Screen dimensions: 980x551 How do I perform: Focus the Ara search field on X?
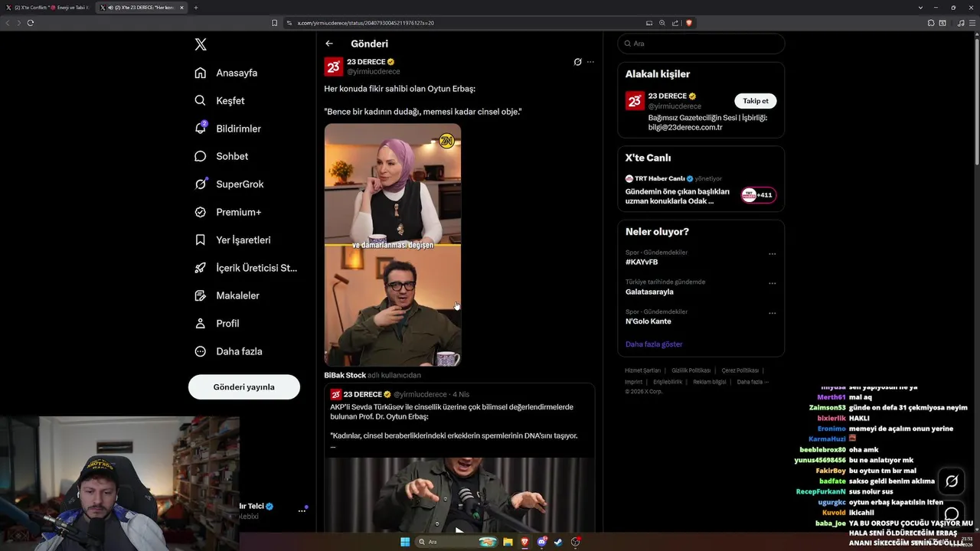pyautogui.click(x=701, y=44)
